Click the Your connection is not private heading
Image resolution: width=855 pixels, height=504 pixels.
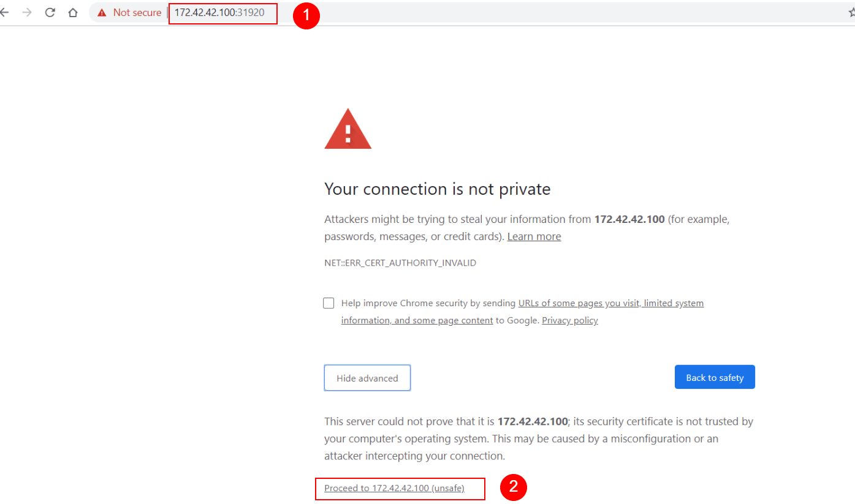click(x=437, y=189)
